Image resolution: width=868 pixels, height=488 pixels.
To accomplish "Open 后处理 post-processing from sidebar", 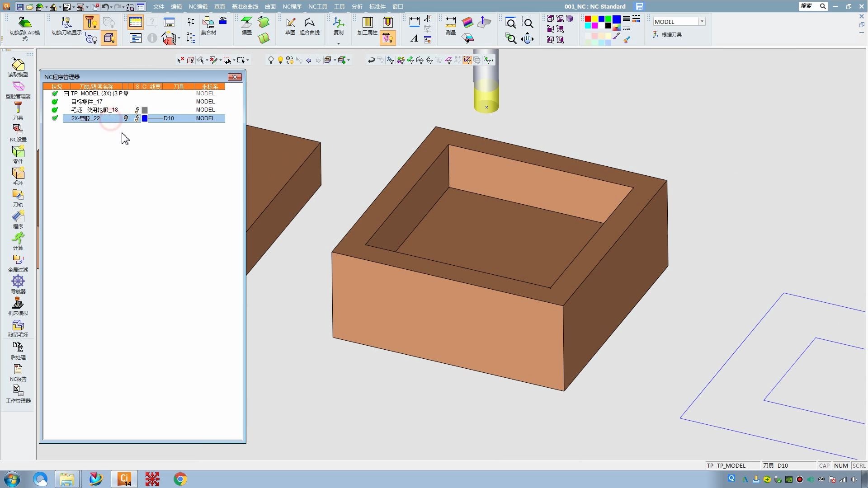I will [18, 350].
